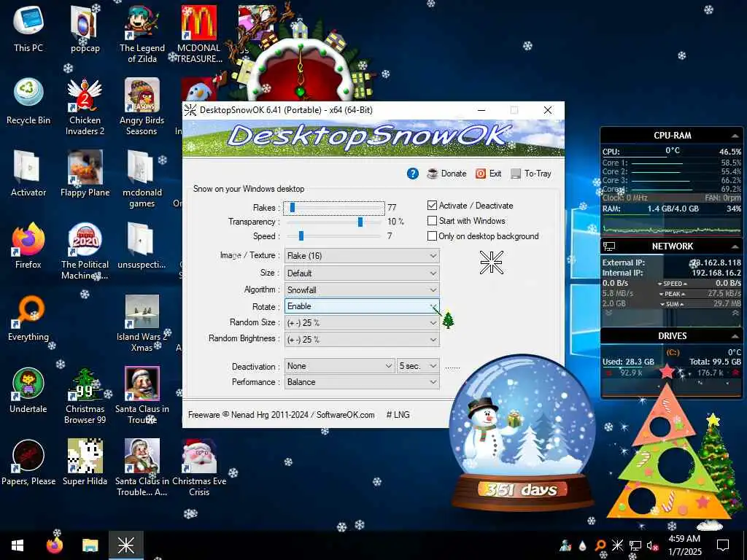Screen dimensions: 747x560
Task: Click the muted volume tray icon
Action: 652,545
